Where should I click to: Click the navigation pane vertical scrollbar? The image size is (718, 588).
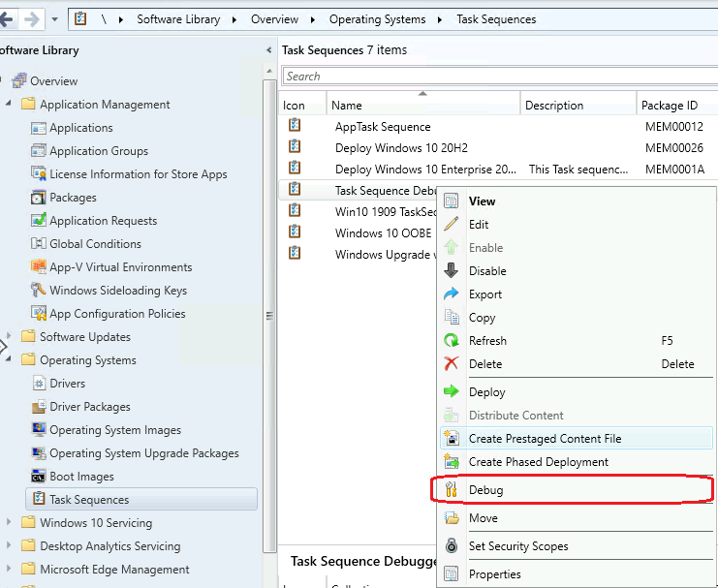coord(269,316)
